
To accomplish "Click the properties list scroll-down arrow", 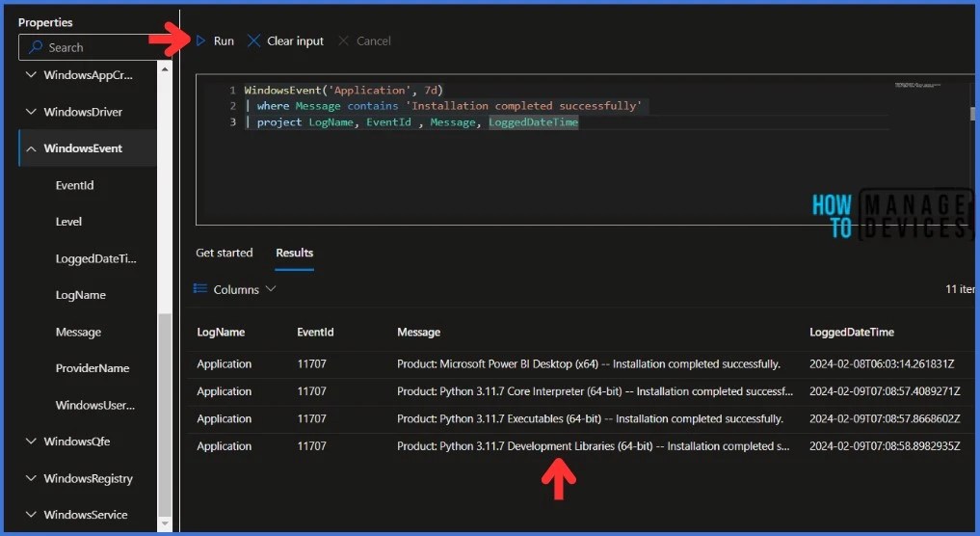I will tap(165, 523).
